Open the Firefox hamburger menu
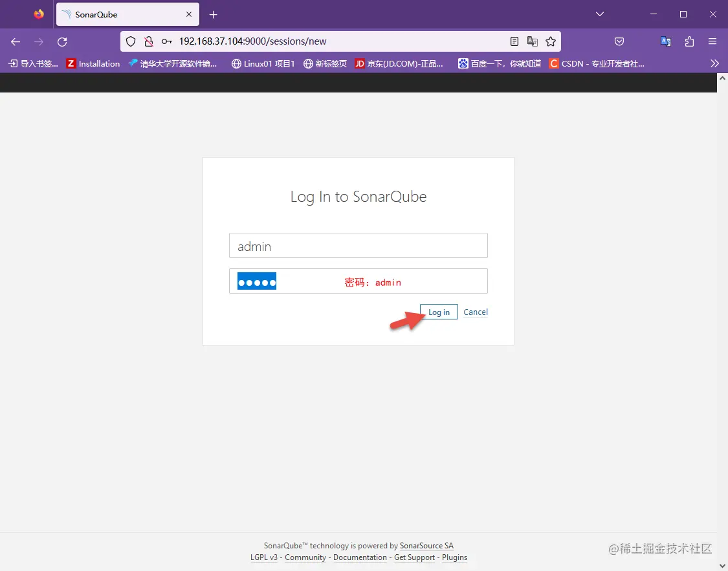Screen dimensions: 728x571 (712, 42)
